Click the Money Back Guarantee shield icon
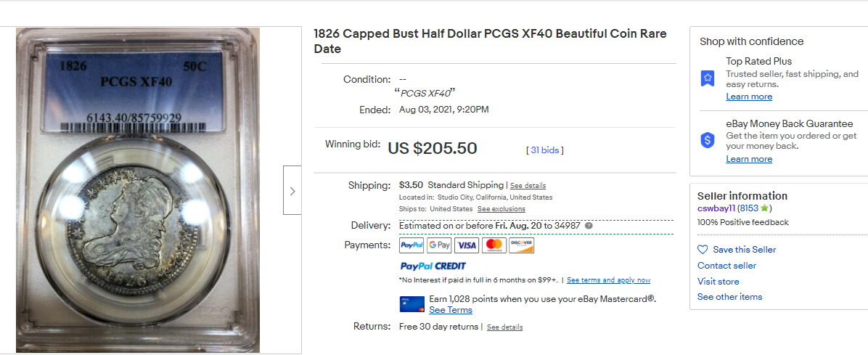The width and height of the screenshot is (868, 355). [x=708, y=141]
